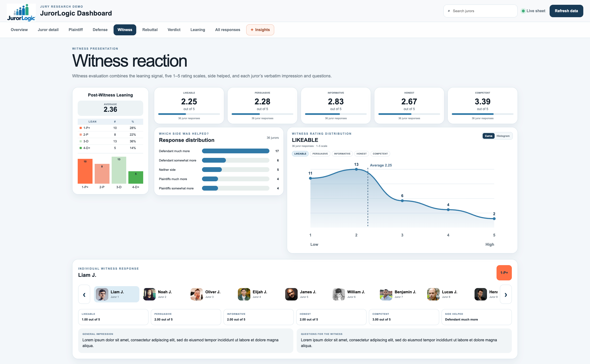Select Oliver J. avatar photo
Screen dimensions: 590x364
(x=197, y=294)
